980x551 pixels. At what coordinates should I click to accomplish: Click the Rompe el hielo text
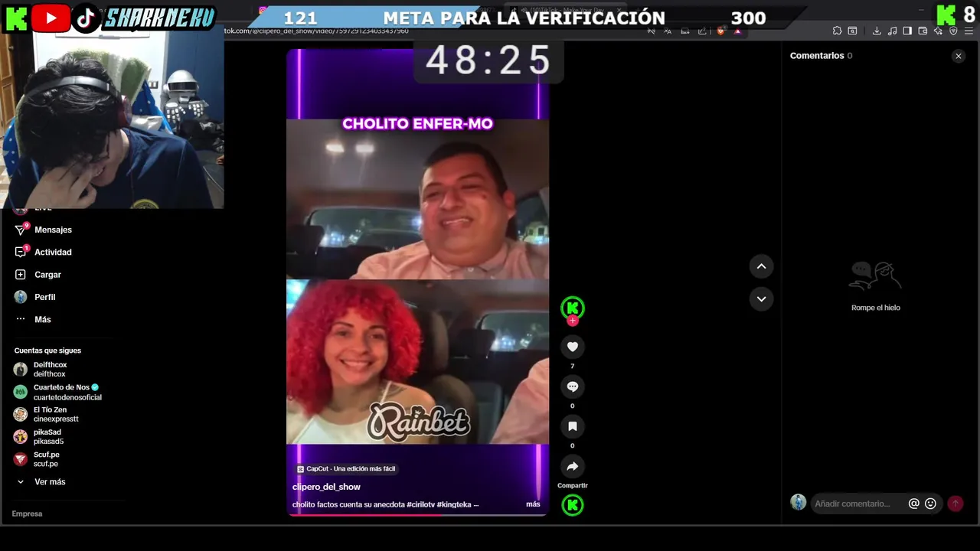click(876, 308)
